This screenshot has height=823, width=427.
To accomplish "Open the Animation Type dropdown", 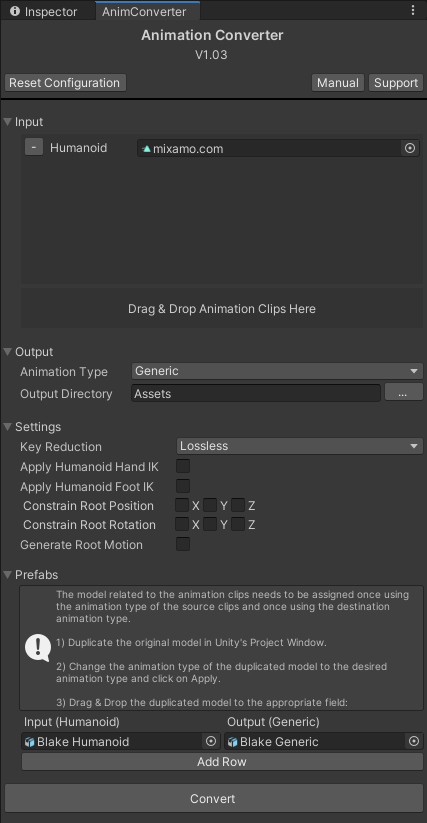I will [277, 371].
